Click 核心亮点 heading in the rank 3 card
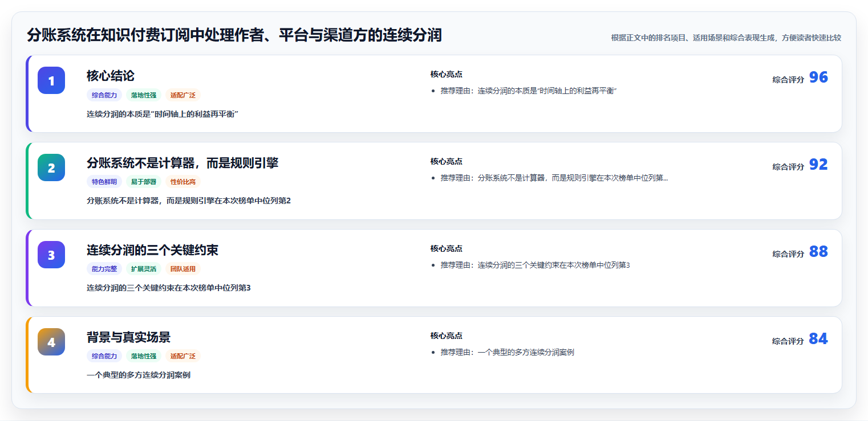The image size is (868, 421). (x=447, y=248)
